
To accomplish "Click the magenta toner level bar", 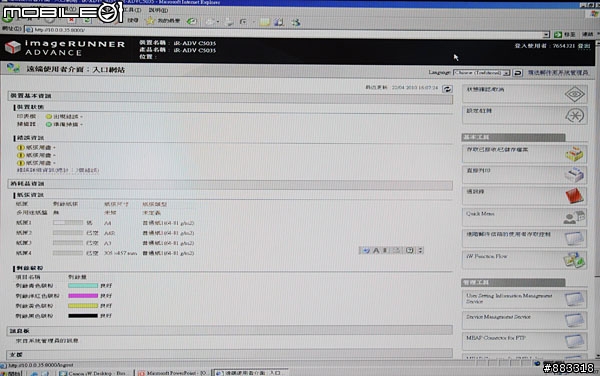I will (83, 296).
